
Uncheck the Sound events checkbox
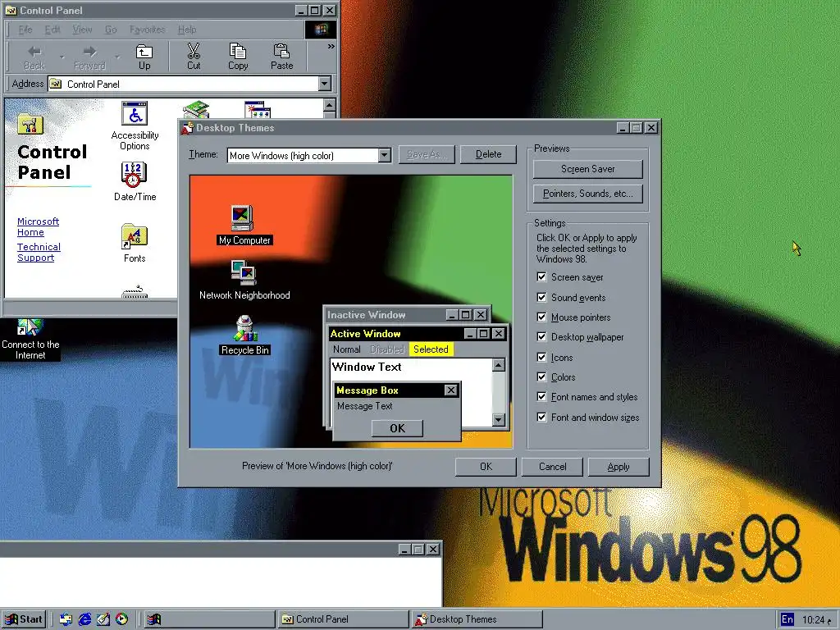tap(541, 297)
